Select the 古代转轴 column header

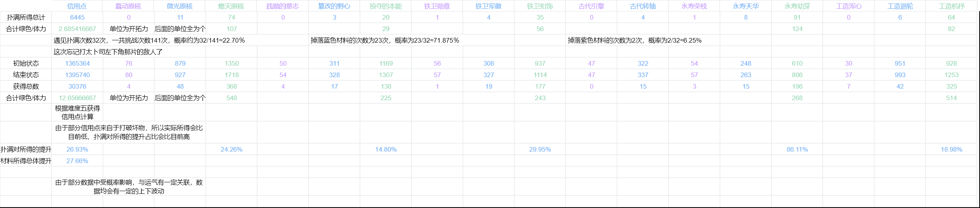[643, 6]
